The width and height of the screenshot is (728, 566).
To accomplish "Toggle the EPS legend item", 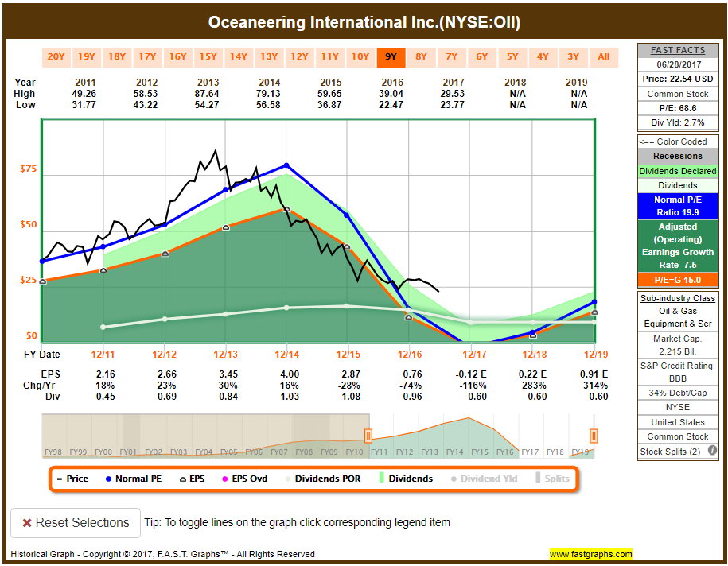I will click(193, 479).
